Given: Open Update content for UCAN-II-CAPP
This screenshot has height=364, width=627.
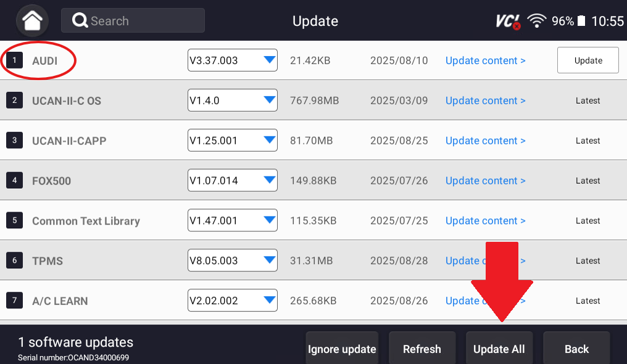Looking at the screenshot, I should tap(485, 140).
